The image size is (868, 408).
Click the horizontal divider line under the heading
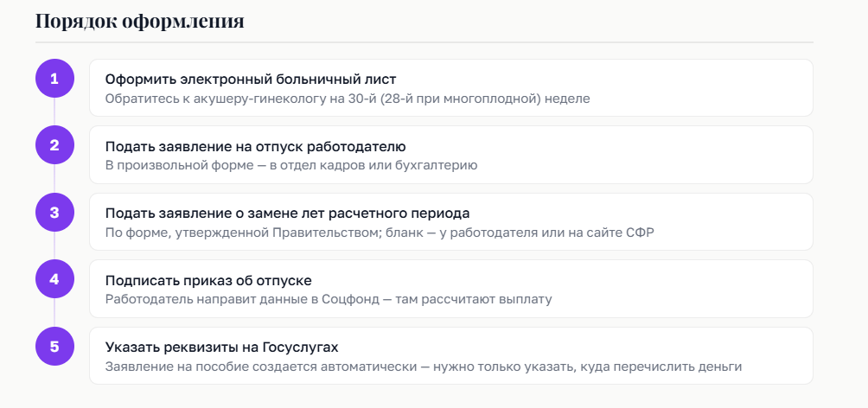click(424, 41)
